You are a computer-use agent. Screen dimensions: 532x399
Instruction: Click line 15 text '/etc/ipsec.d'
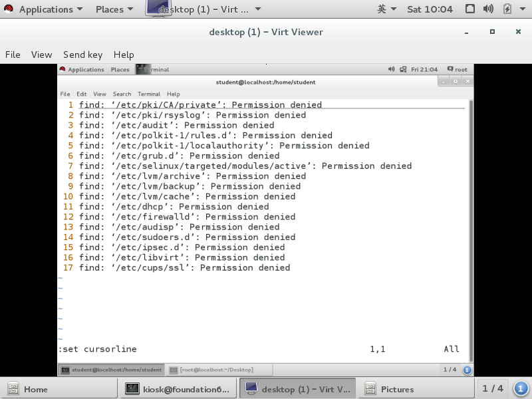click(x=147, y=247)
